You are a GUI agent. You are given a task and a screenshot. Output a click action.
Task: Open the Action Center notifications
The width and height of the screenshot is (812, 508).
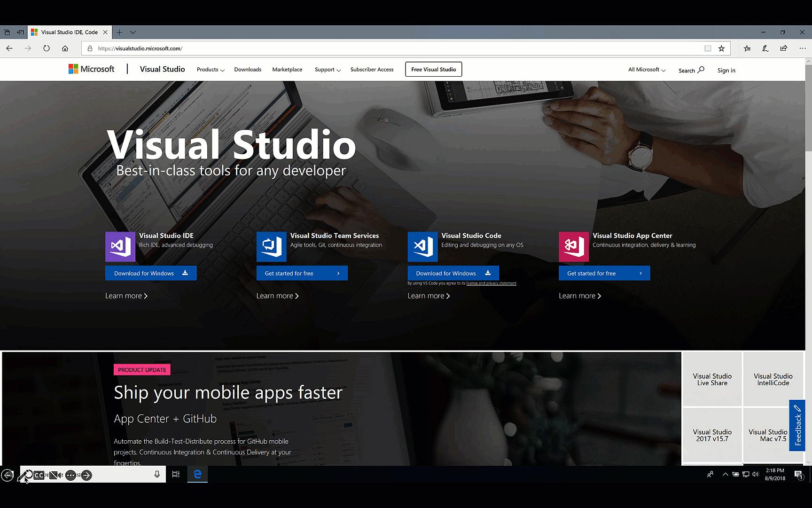798,475
